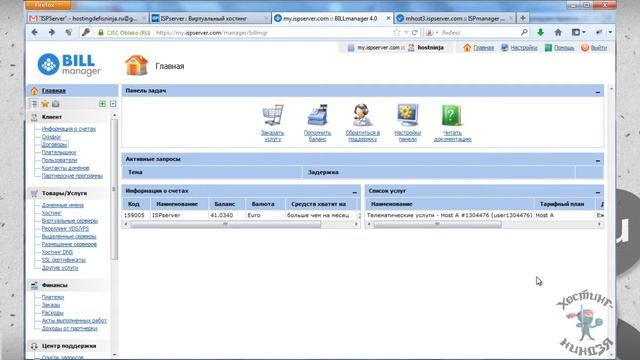
Task: Open a new browser tab with plus button
Action: 522,18
